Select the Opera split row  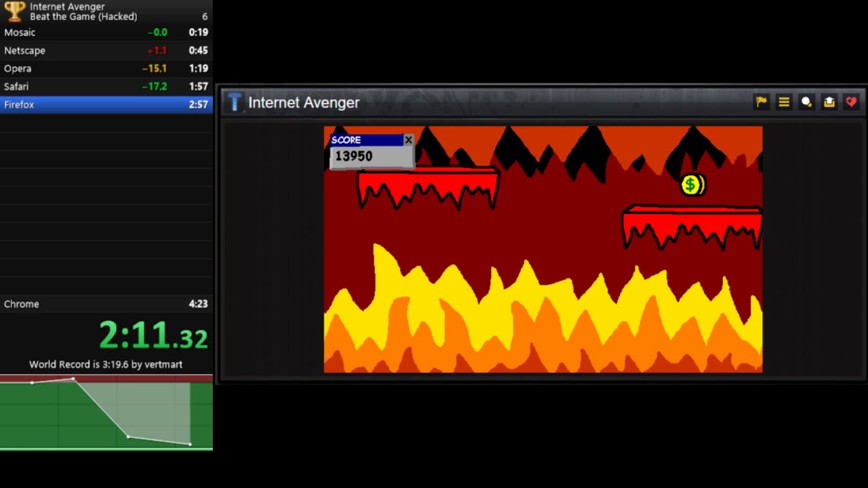106,68
